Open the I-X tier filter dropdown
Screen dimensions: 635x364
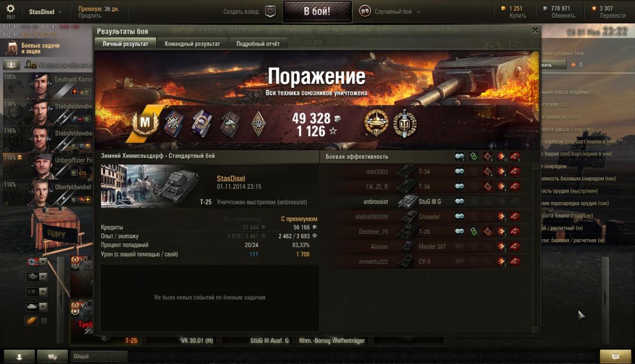(x=37, y=292)
